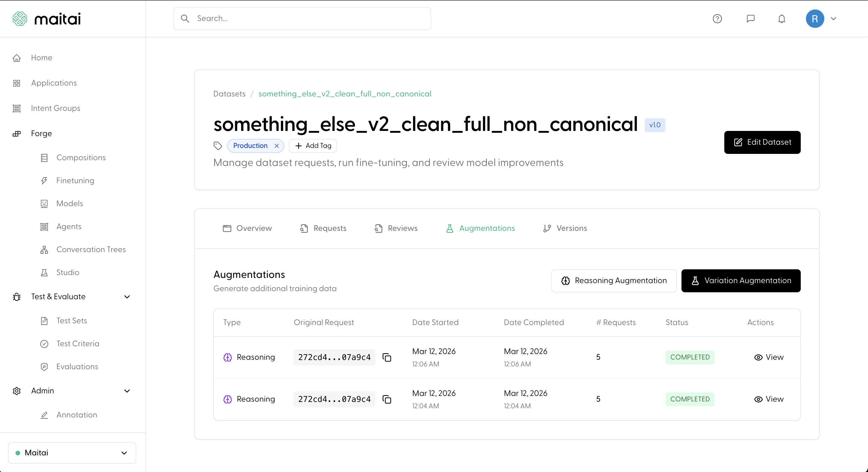Open the chat messages icon
Screen dimensions: 868x472
coord(750,18)
